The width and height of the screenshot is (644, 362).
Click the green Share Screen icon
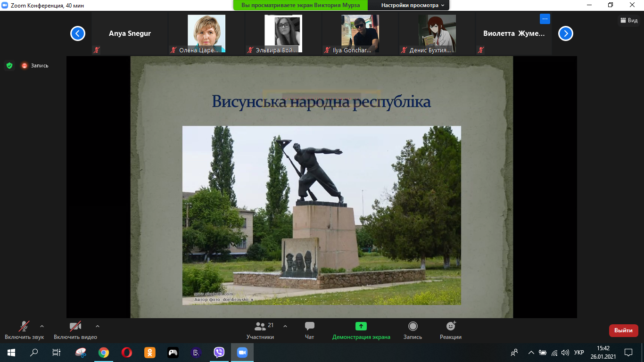point(361,326)
